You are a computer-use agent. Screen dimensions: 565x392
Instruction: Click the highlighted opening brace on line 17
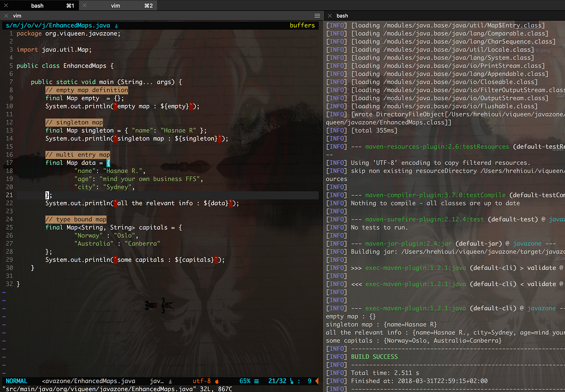(108, 163)
